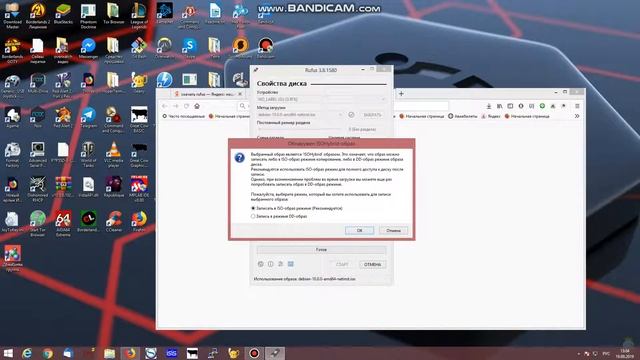Viewport: 640px width, 360px height.
Task: Confirm the ISOHybrid dialog with OK
Action: (x=359, y=230)
